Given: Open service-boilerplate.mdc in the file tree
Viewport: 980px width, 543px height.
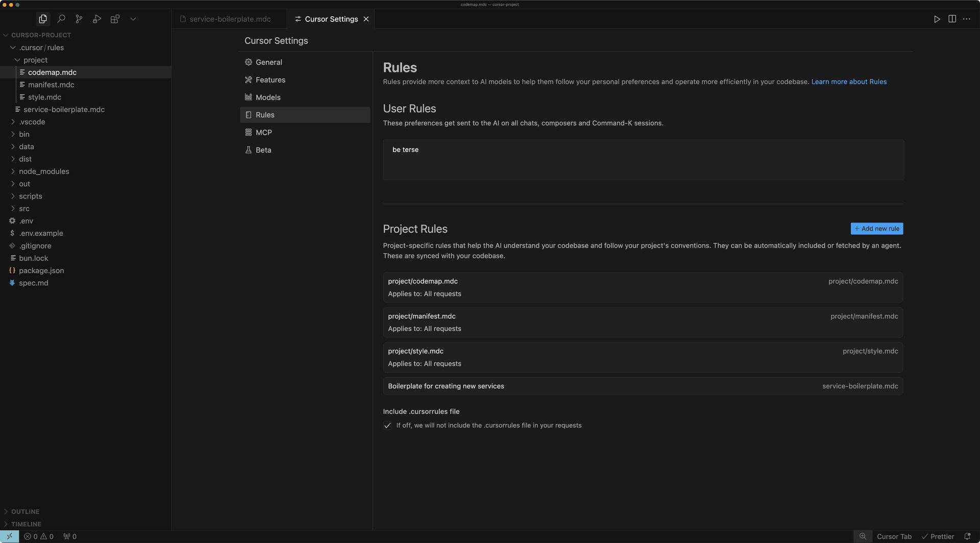Looking at the screenshot, I should pos(85,110).
